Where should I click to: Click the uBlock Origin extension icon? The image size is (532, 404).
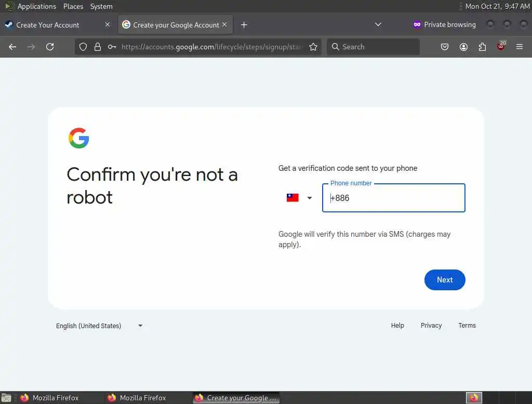click(x=501, y=46)
